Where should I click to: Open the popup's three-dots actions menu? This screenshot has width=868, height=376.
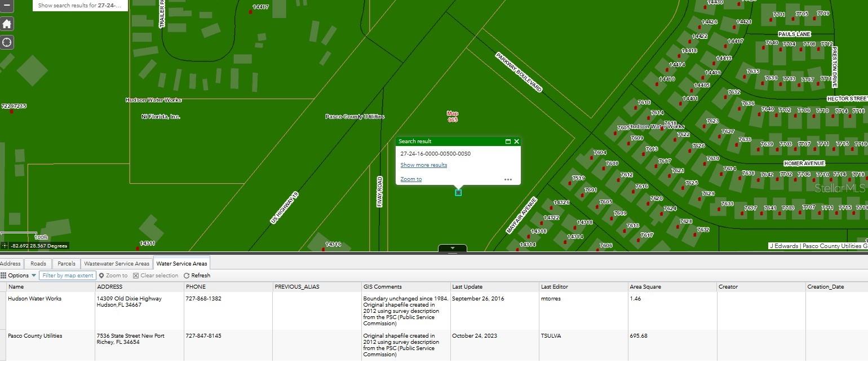[508, 179]
